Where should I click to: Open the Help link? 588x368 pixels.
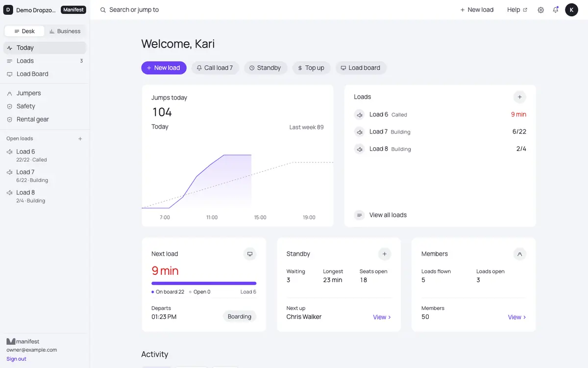coord(517,10)
